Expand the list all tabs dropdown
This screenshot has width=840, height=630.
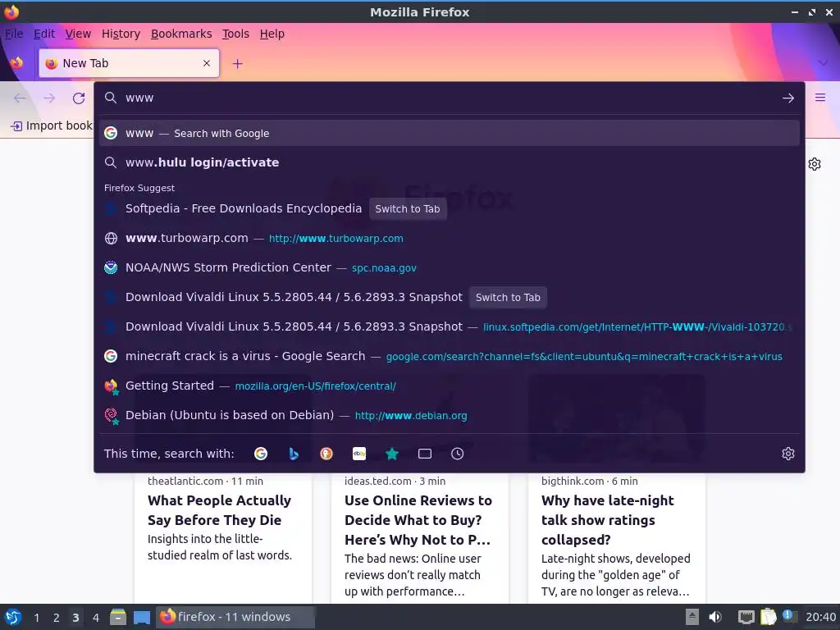pos(823,63)
